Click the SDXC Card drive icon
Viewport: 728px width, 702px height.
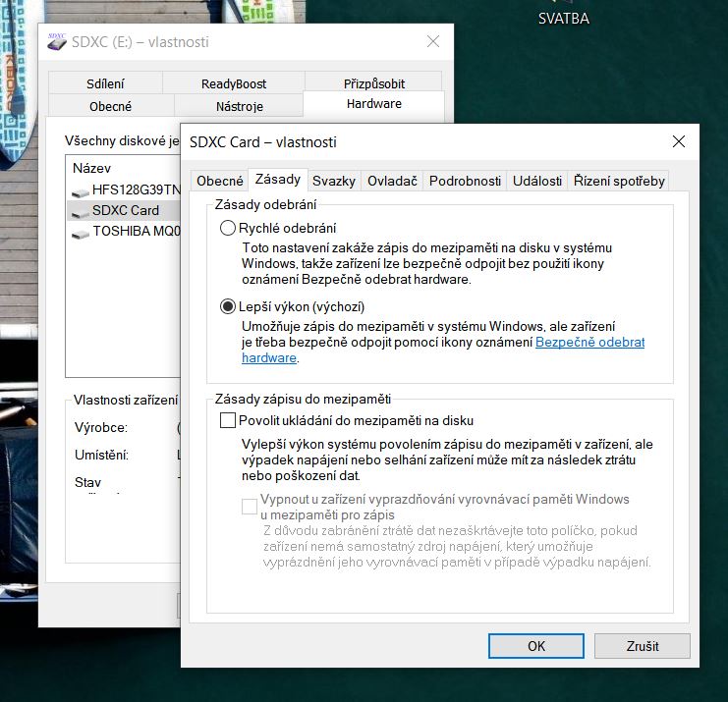point(81,212)
